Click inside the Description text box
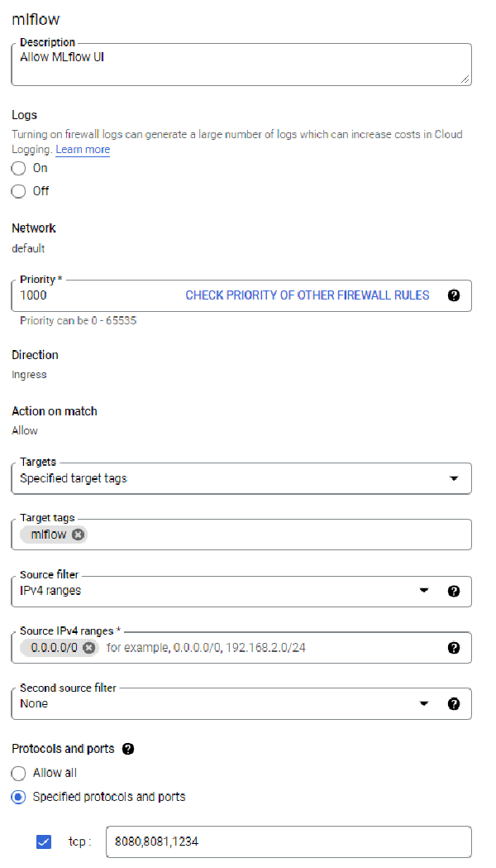496x868 pixels. click(x=240, y=64)
